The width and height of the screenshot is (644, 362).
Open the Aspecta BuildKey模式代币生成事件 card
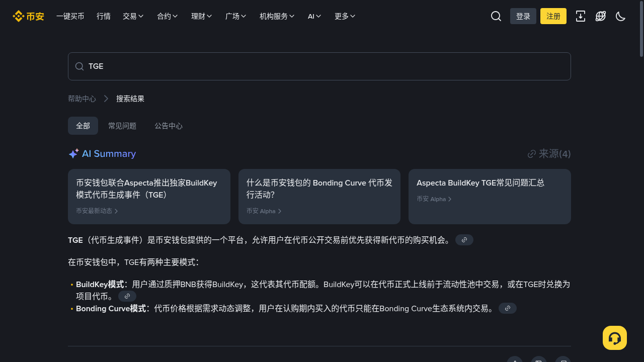(x=149, y=197)
